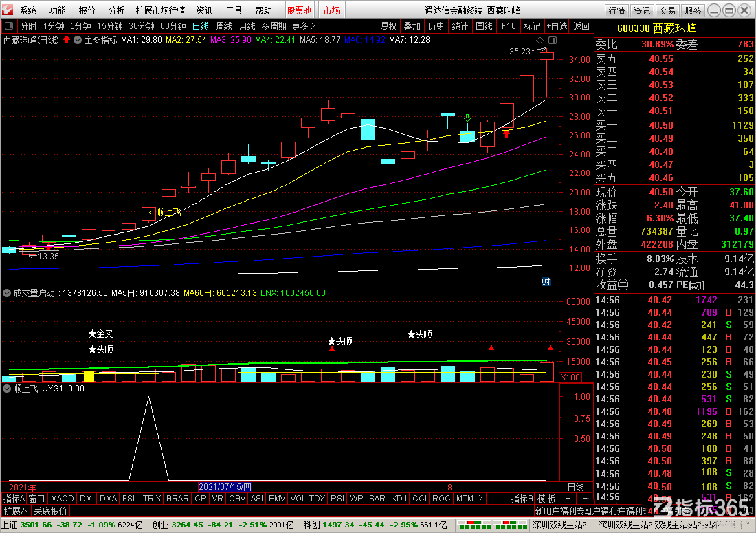Image resolution: width=756 pixels, height=533 pixels.
Task: Show more indicator tabs with arrow after MTM
Action: click(x=480, y=499)
